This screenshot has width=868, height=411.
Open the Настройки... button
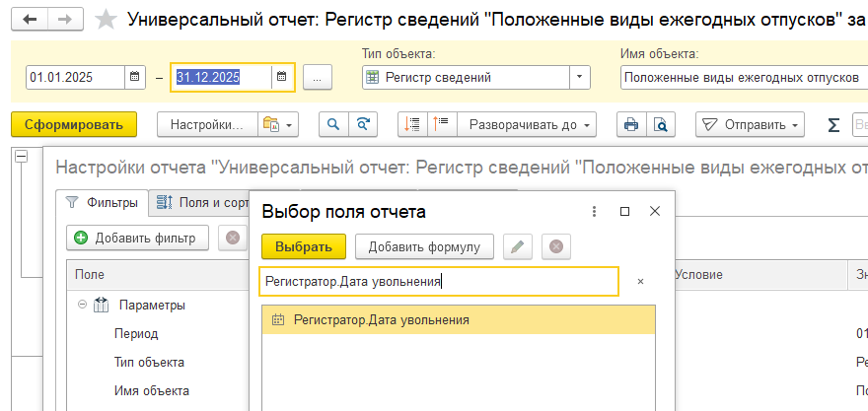point(207,124)
